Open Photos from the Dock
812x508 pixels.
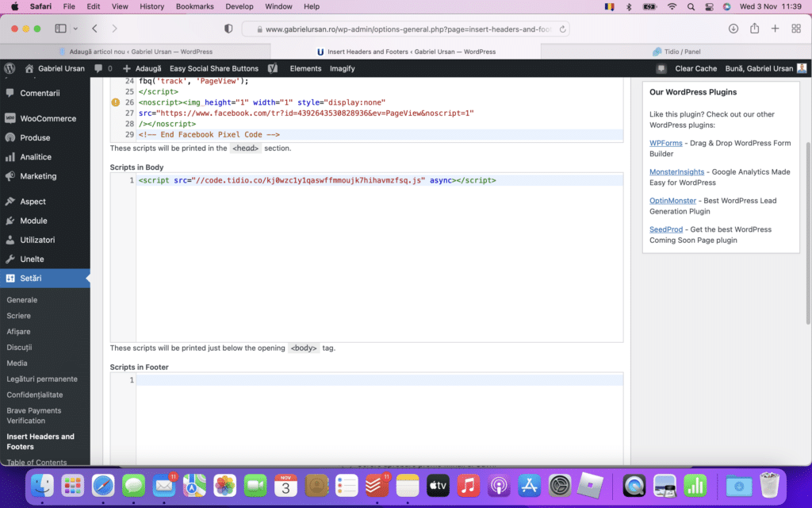point(224,486)
